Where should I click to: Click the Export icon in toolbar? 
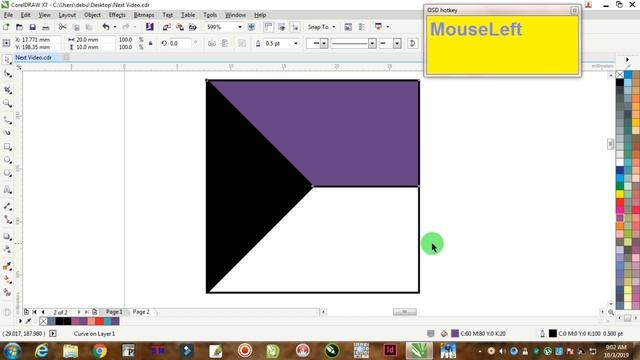click(180, 27)
